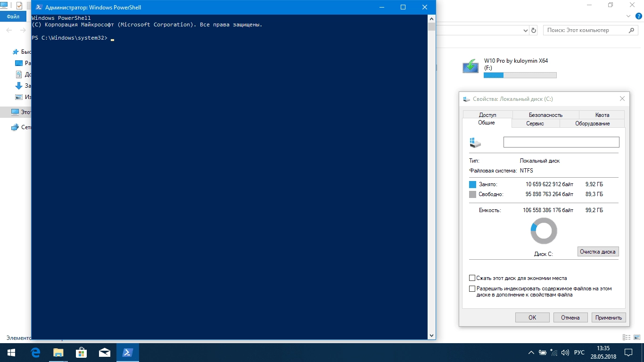Select the Network icon in Explorer sidebar
Viewport: 644px width, 362px height.
click(x=15, y=127)
